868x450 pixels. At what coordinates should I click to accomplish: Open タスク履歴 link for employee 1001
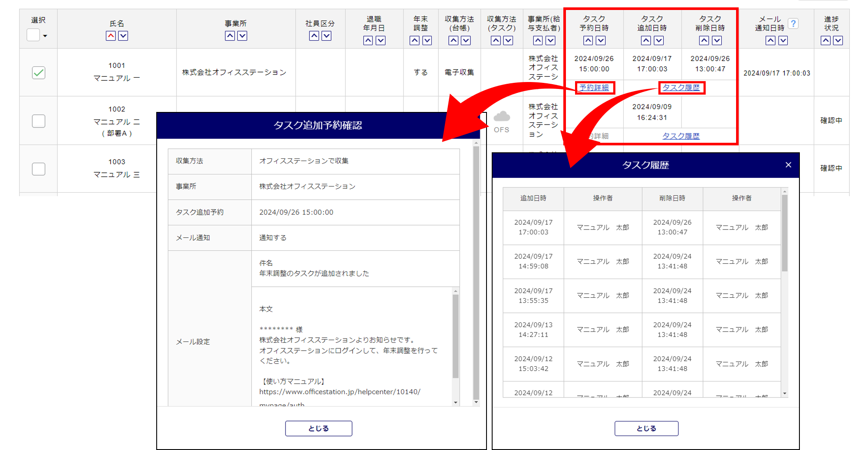(x=681, y=88)
